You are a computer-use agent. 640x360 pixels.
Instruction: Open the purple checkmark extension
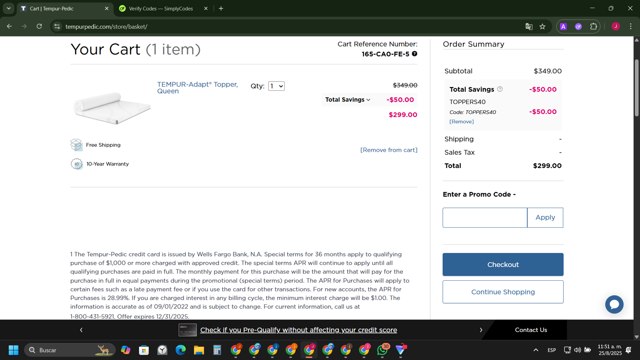578,27
